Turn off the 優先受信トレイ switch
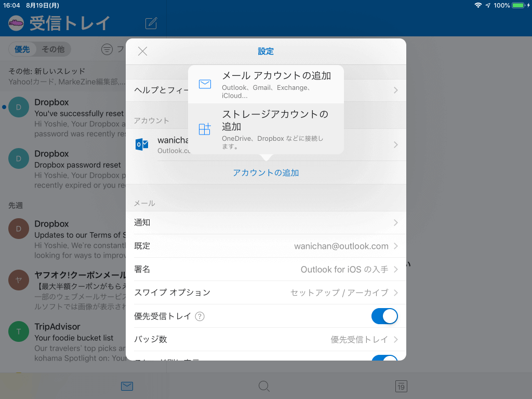 [384, 316]
